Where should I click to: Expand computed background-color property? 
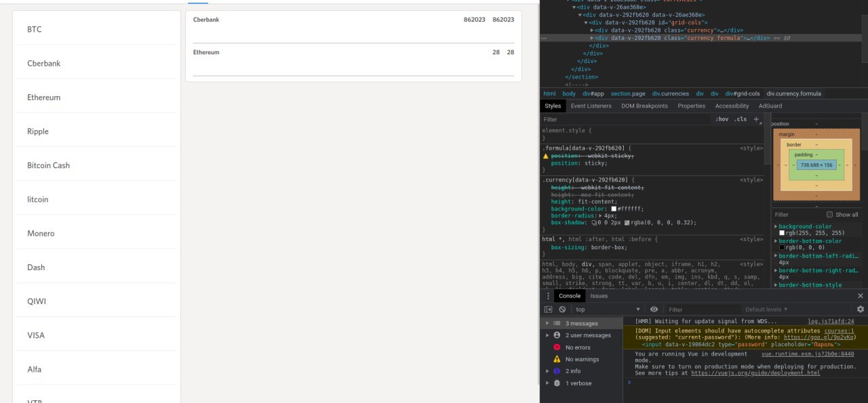tap(776, 227)
